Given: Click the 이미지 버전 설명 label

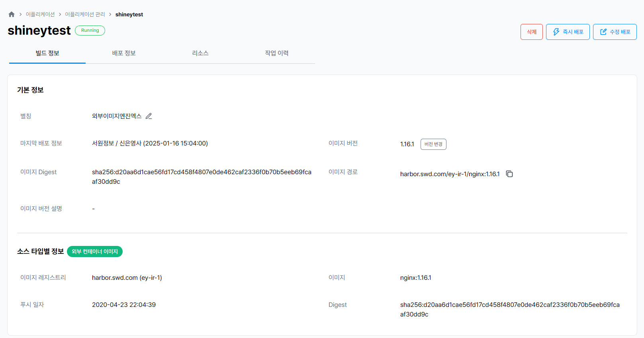Looking at the screenshot, I should click(x=41, y=209).
